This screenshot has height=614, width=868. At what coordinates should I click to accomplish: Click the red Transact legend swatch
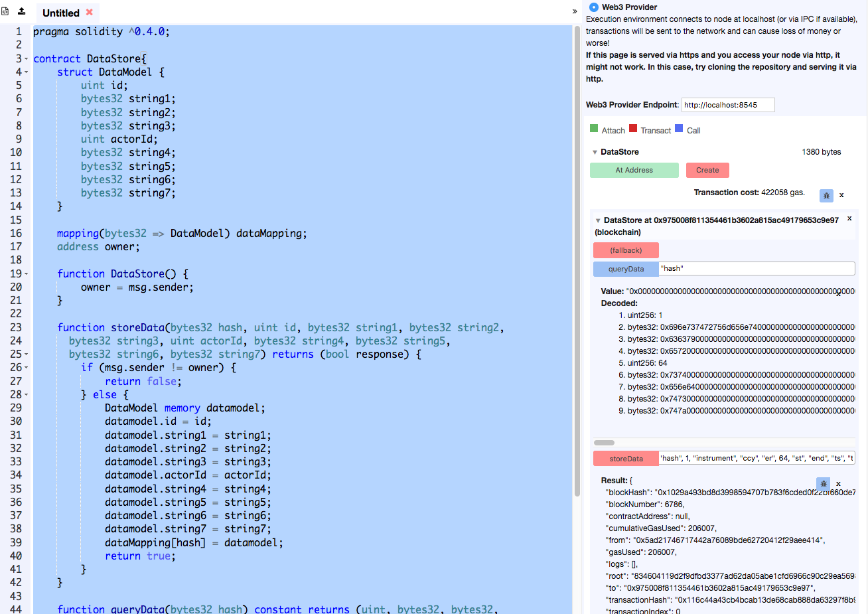(633, 128)
